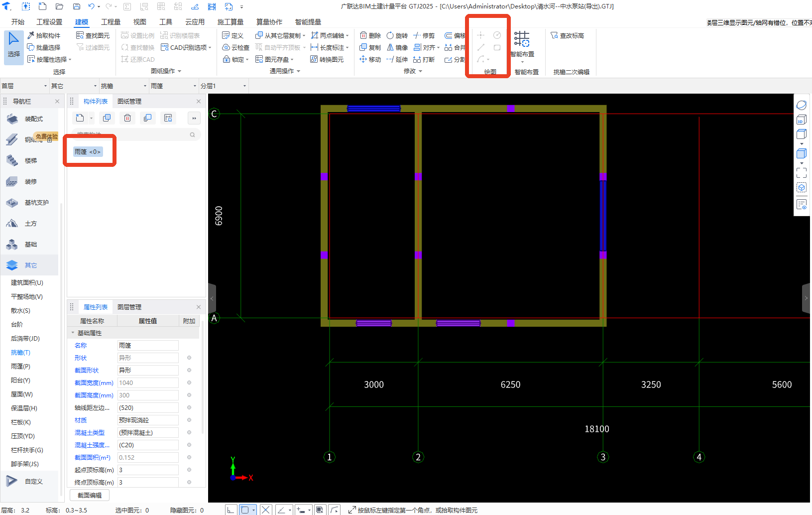
Task: Select 雨篷(P) in the navigation list
Action: pos(20,366)
